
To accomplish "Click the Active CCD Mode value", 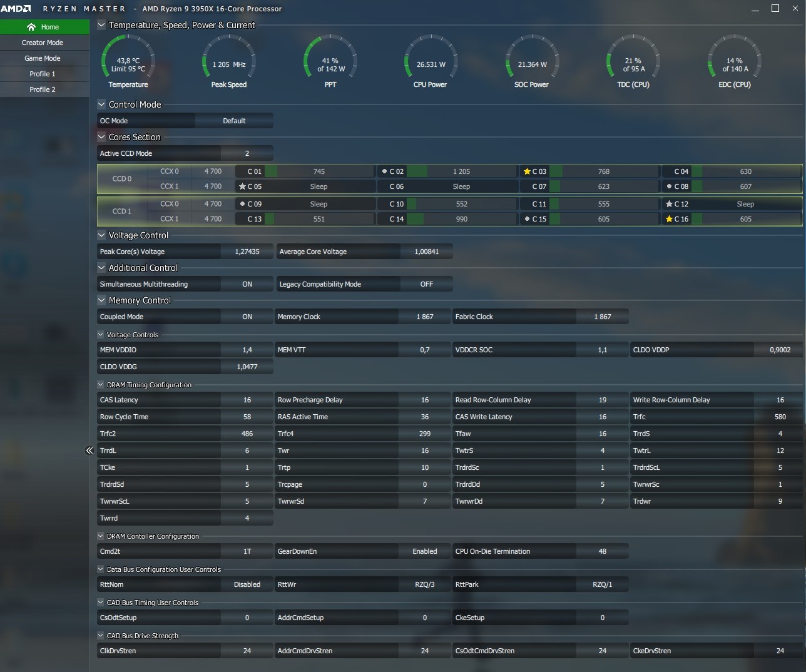I will pos(247,153).
